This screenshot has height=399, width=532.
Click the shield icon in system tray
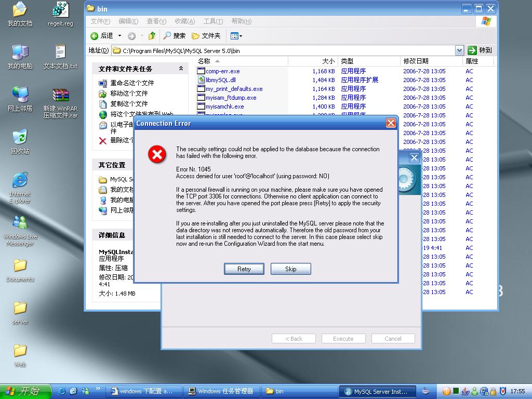(503, 391)
